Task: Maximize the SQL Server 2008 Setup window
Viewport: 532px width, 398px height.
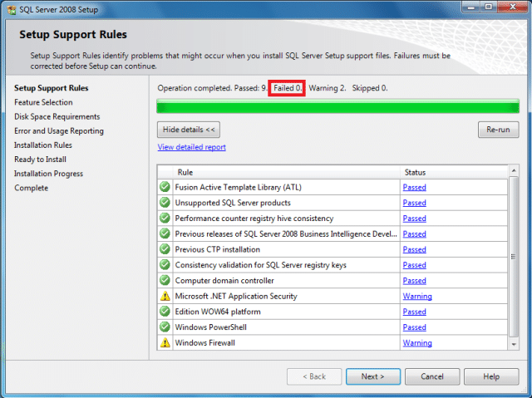Action: pyautogui.click(x=489, y=7)
